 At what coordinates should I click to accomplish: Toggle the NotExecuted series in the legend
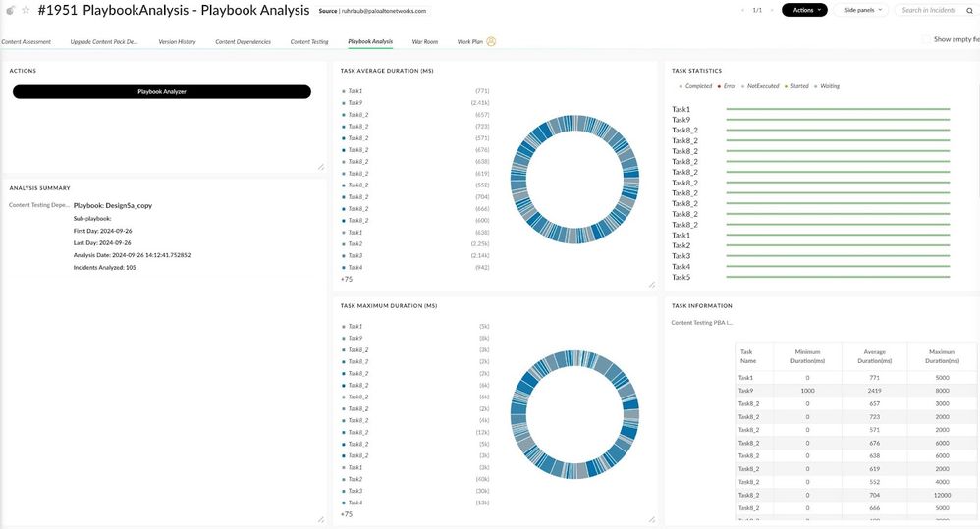coord(761,86)
